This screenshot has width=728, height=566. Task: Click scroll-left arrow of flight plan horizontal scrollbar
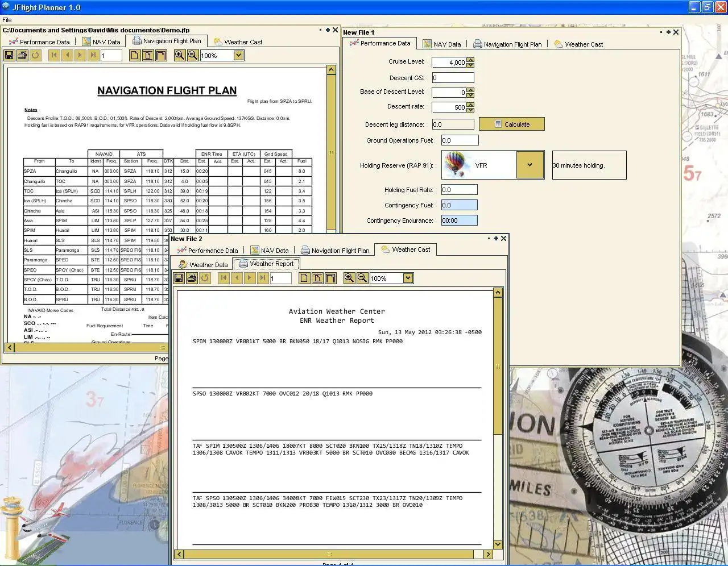pos(10,347)
